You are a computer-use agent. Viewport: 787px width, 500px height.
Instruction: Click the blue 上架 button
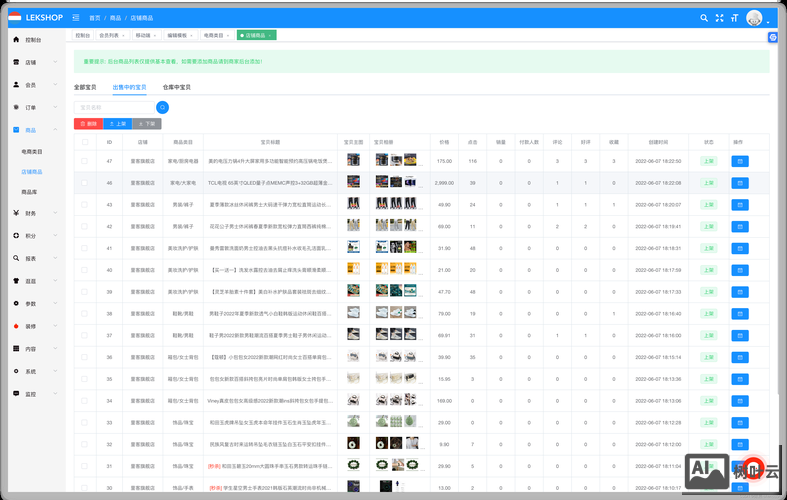[x=117, y=124]
